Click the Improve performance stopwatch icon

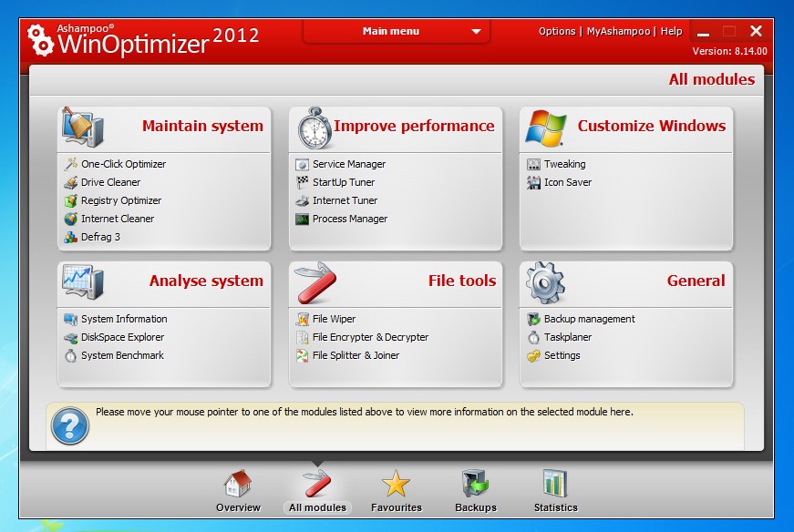tap(315, 128)
